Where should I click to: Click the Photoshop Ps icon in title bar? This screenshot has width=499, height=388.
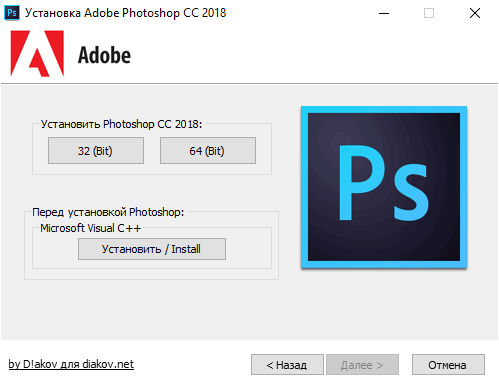tap(12, 13)
